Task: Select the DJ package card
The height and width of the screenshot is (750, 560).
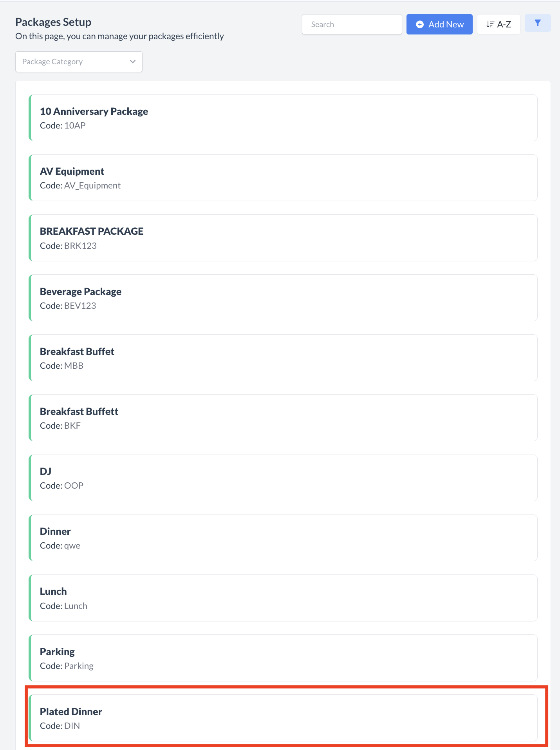Action: [283, 478]
